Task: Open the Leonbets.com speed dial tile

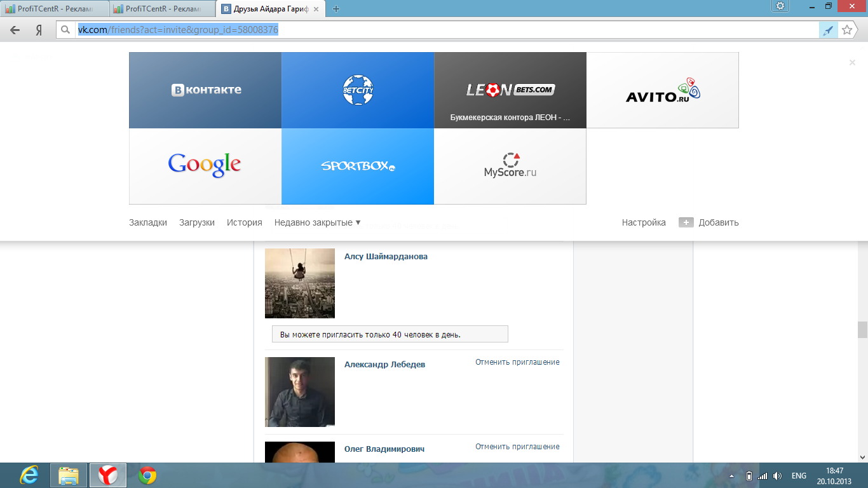Action: click(510, 90)
